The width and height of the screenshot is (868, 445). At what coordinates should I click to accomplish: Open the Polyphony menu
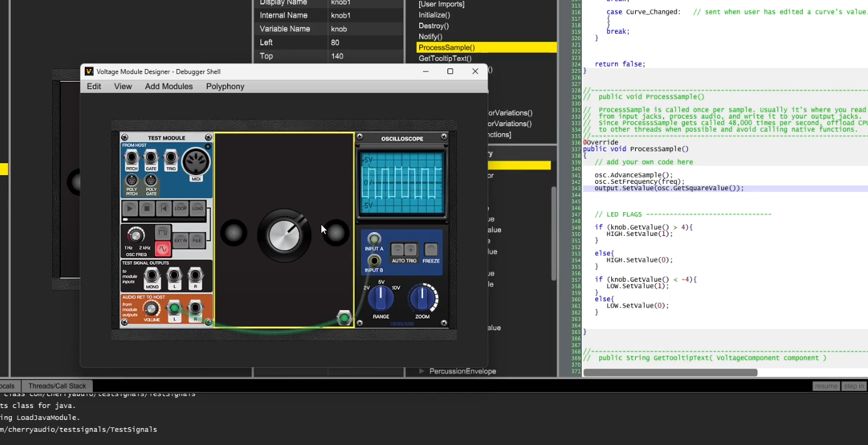[225, 87]
